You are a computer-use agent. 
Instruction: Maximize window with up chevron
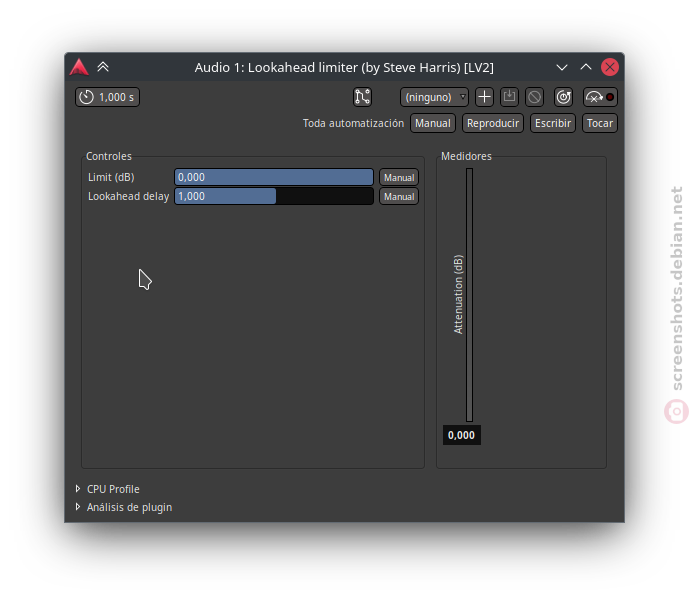pyautogui.click(x=586, y=67)
